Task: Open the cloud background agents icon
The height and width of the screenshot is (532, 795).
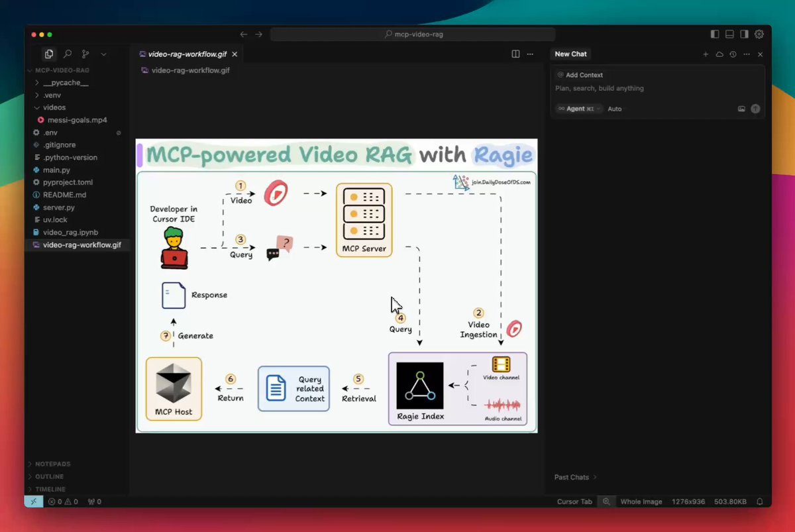Action: pos(719,54)
